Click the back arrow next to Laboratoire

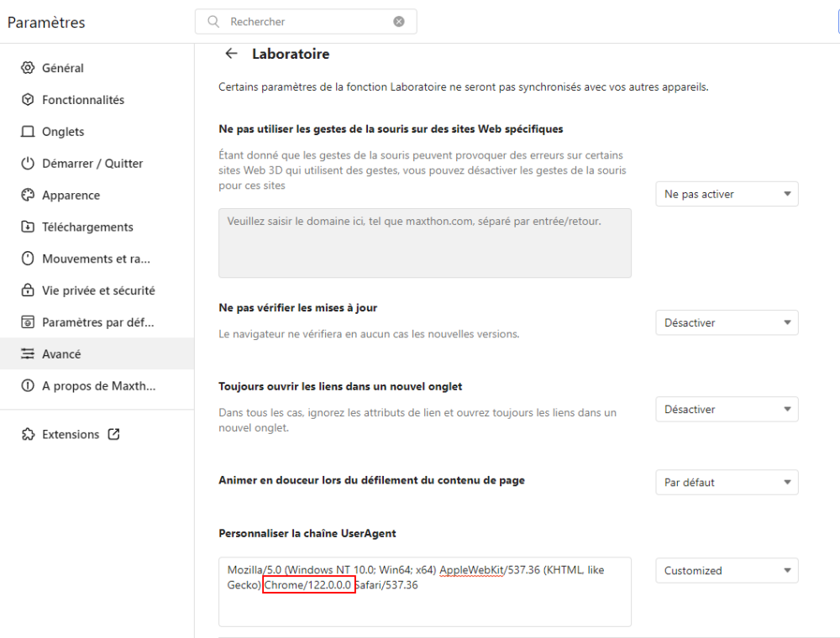232,54
